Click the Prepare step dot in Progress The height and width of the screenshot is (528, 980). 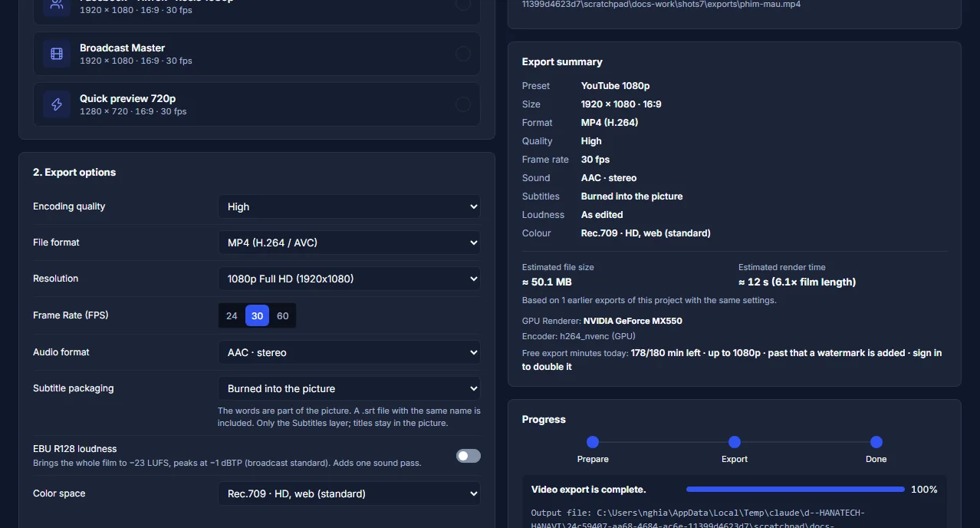pyautogui.click(x=593, y=442)
